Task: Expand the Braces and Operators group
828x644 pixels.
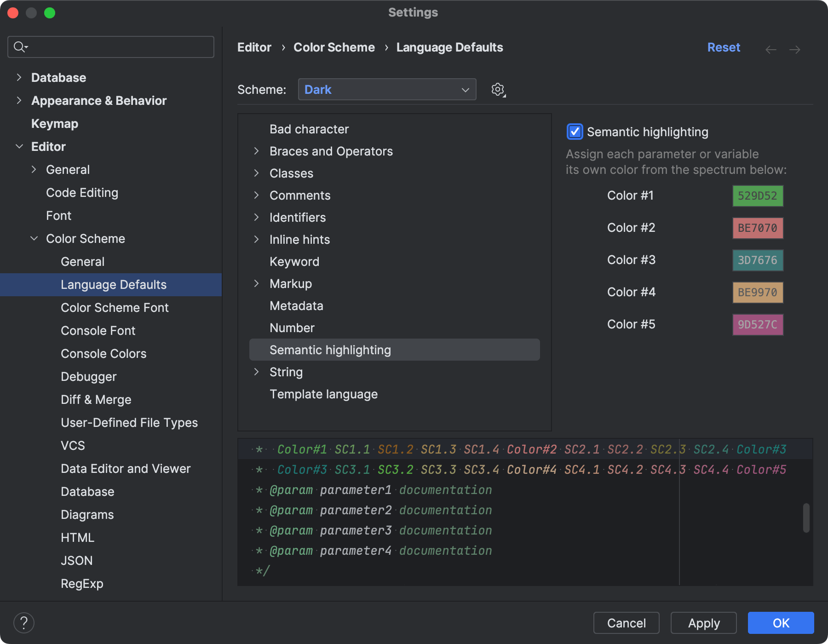Action: [x=257, y=151]
